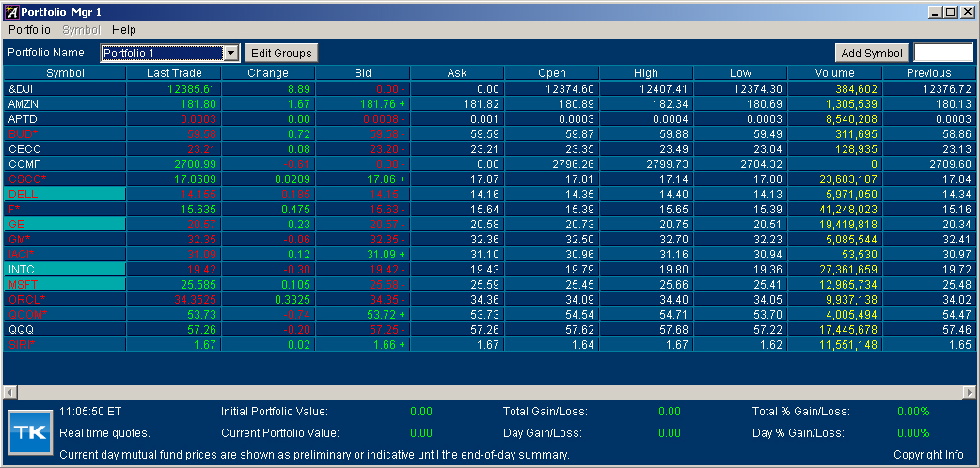Viewport: 980px width, 468px height.
Task: Focus the symbol entry field beside Add Symbol
Action: pos(943,54)
